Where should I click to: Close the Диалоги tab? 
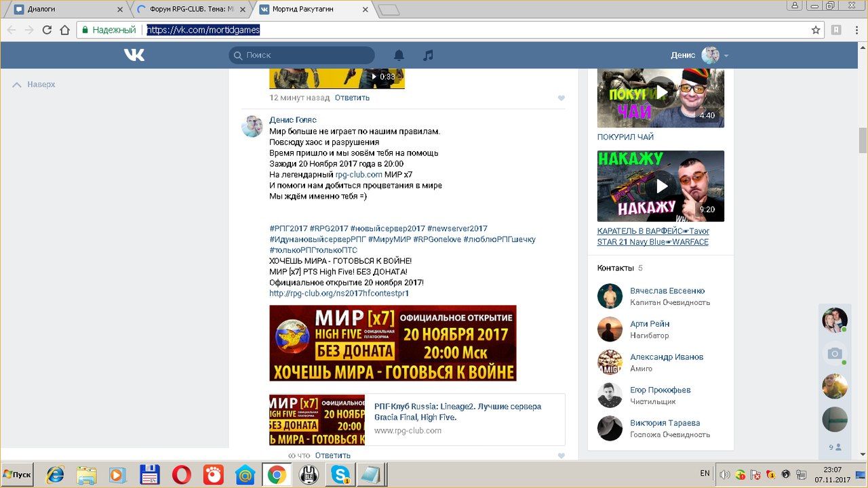coord(120,9)
